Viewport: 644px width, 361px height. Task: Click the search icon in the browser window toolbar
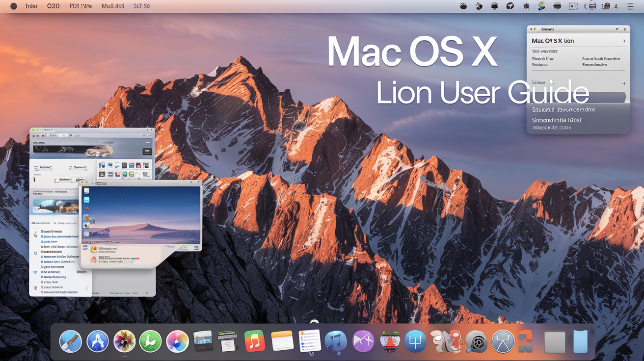[x=143, y=134]
